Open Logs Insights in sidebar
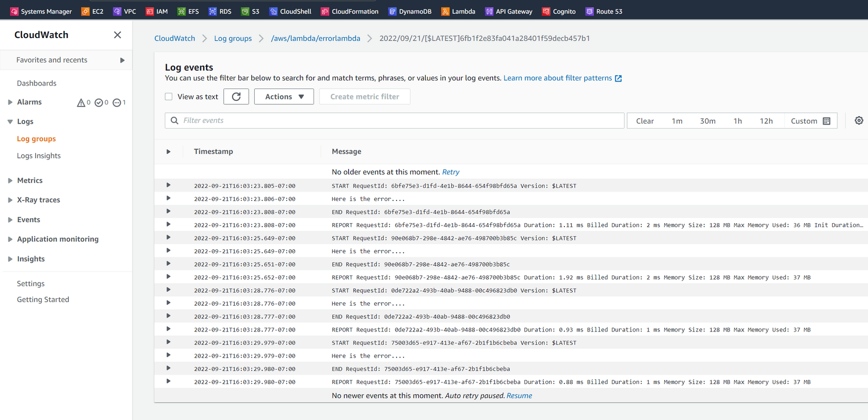Image resolution: width=868 pixels, height=420 pixels. click(x=39, y=155)
